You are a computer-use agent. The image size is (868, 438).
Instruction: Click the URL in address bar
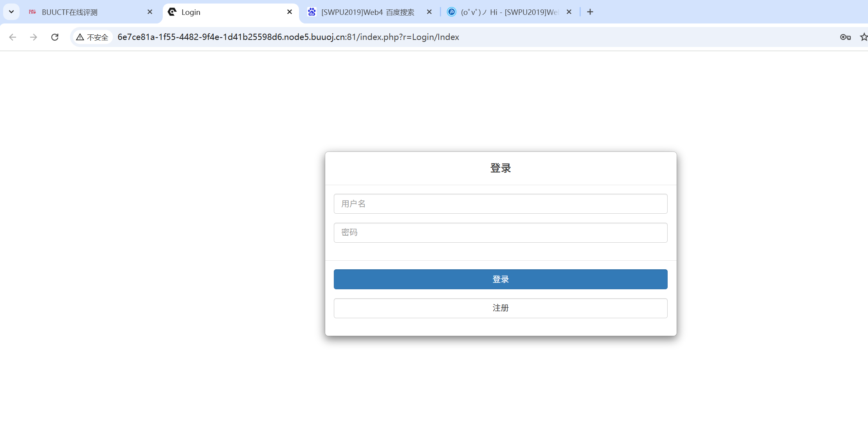(288, 37)
